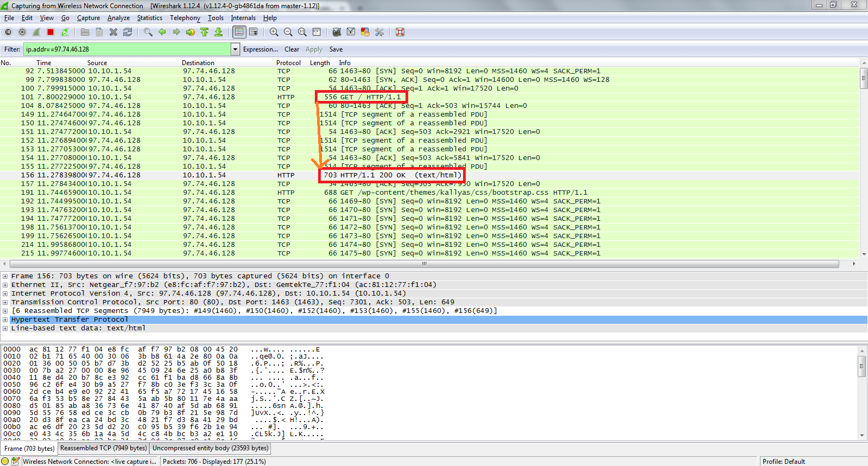Open help lifebuoy icon
This screenshot has width=868, height=466.
pos(400,32)
